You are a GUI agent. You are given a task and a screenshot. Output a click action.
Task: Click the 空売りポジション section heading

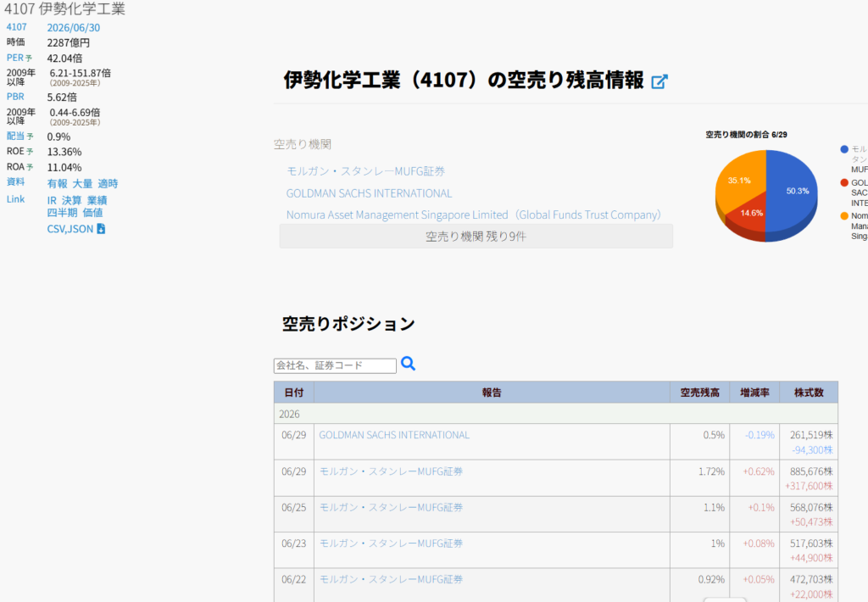click(x=348, y=323)
